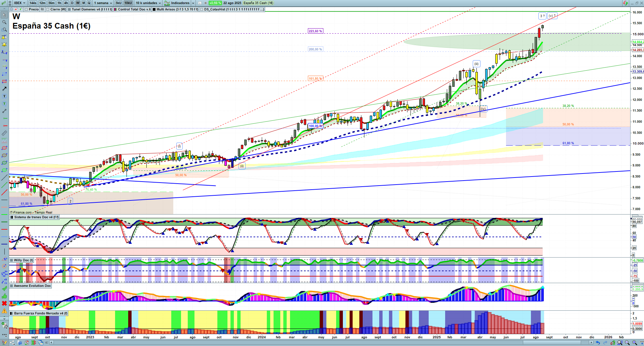This screenshot has height=346, width=644.
Task: Expand the 1 semana timeframe dropdown
Action: (x=103, y=3)
